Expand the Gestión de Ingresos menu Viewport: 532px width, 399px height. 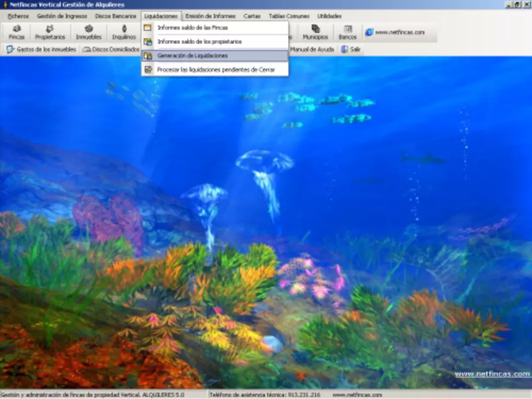(62, 16)
